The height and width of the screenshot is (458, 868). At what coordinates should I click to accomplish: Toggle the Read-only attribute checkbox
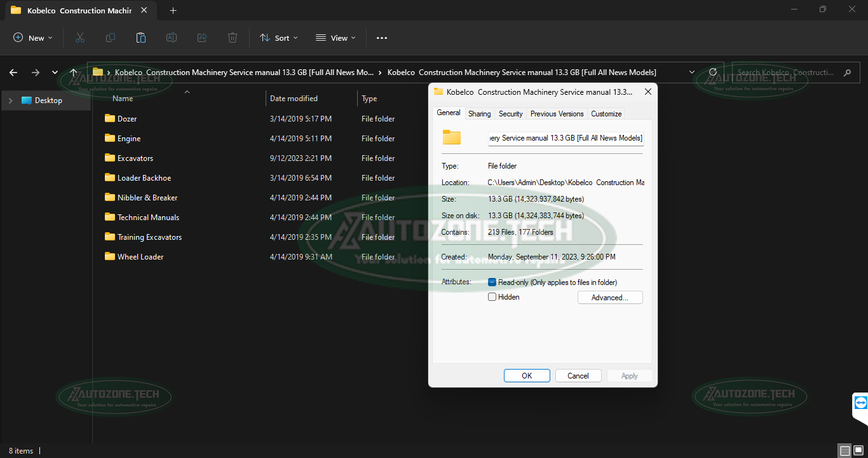point(492,282)
